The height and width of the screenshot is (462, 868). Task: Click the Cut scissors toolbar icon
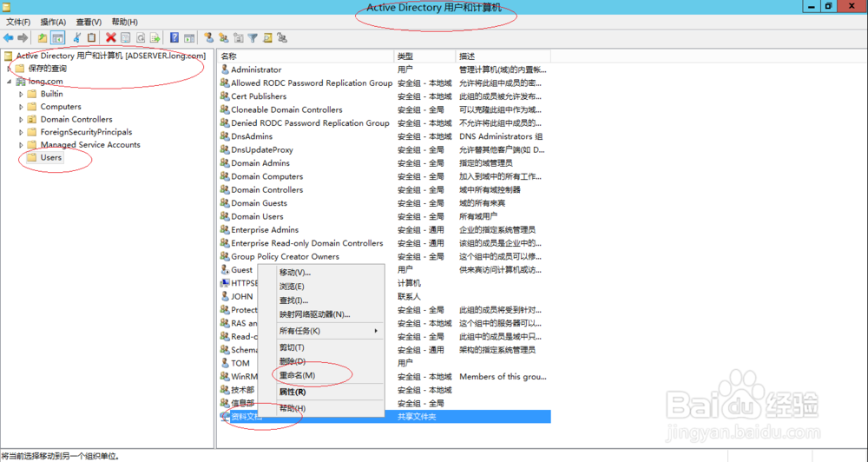[77, 37]
